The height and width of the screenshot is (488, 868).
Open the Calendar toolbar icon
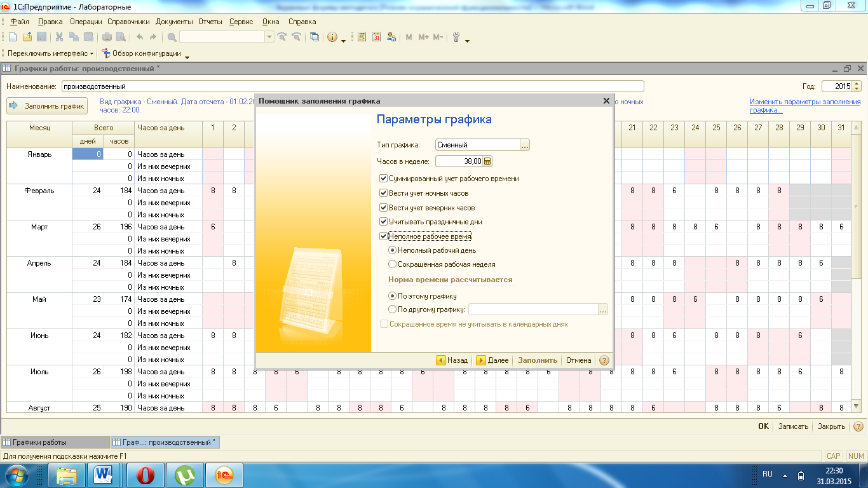pos(376,37)
